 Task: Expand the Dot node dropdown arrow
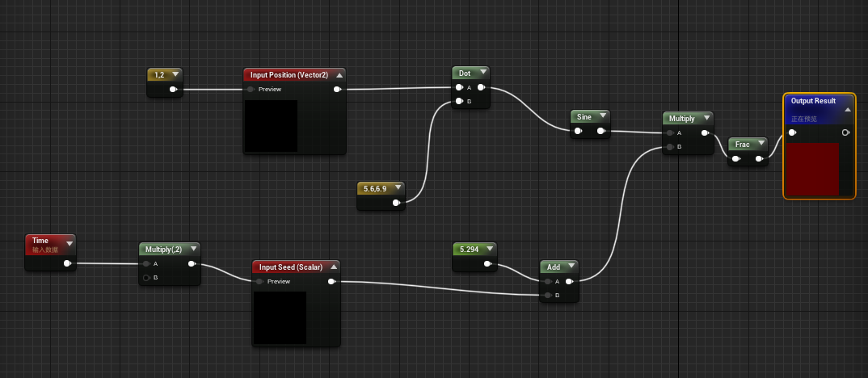point(482,73)
